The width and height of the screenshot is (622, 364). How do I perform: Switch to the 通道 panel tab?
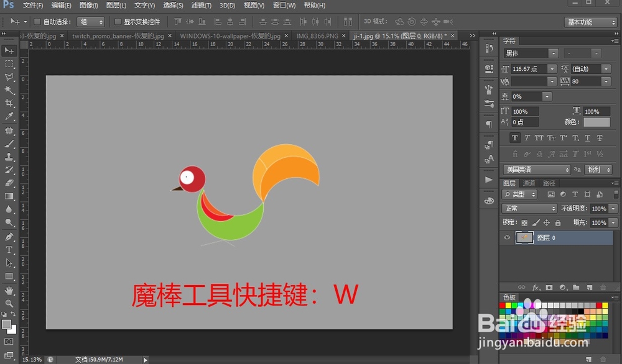point(530,183)
